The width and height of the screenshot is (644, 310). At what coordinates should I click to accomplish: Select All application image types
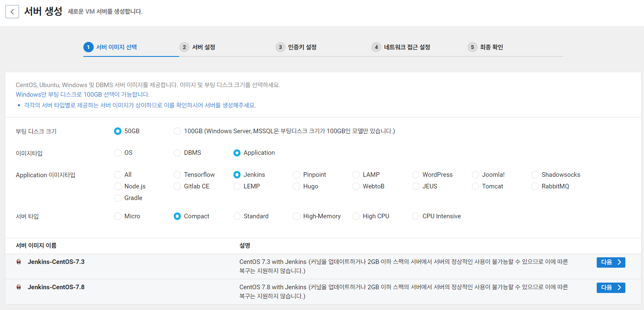[x=118, y=175]
